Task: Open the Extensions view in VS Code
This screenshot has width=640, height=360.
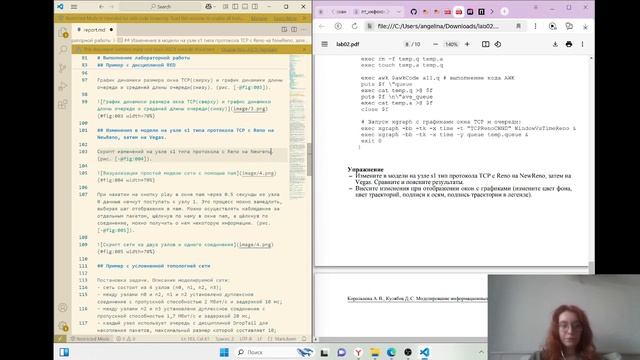Action: 62,104
